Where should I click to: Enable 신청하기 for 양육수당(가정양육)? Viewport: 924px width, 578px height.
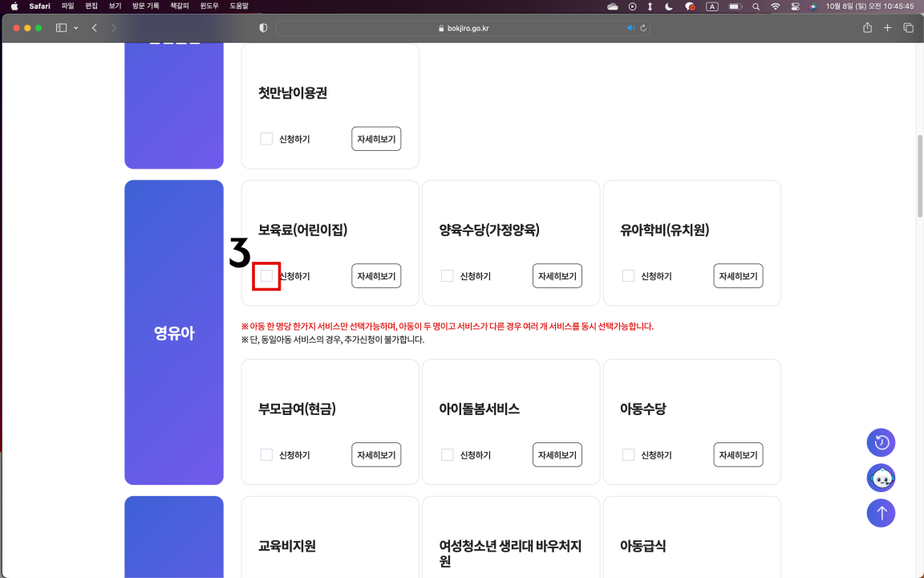pos(447,275)
